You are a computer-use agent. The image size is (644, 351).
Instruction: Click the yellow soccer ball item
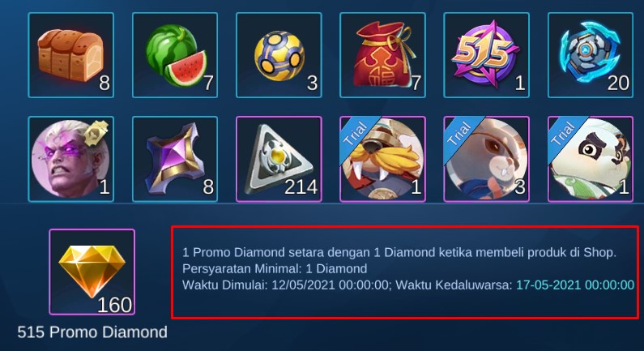click(279, 55)
